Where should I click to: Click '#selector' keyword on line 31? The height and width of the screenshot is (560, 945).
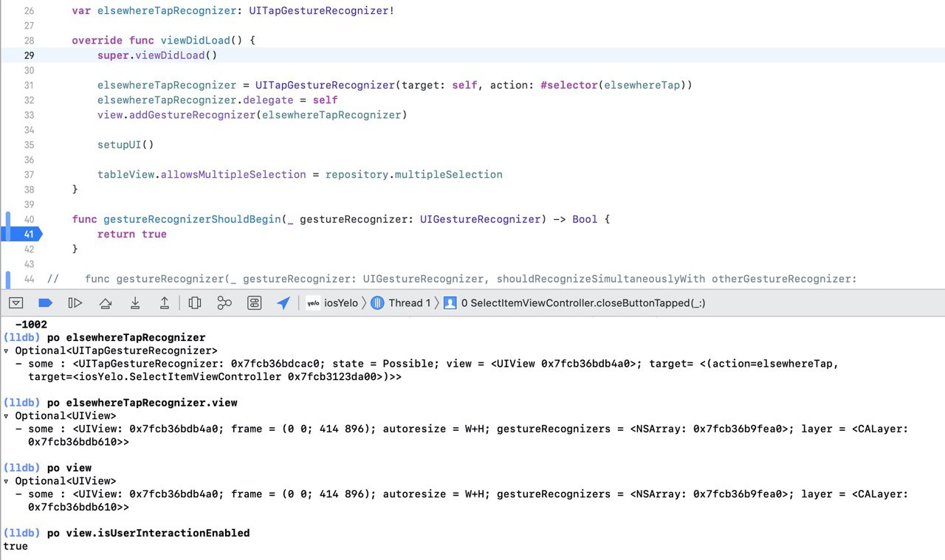568,86
